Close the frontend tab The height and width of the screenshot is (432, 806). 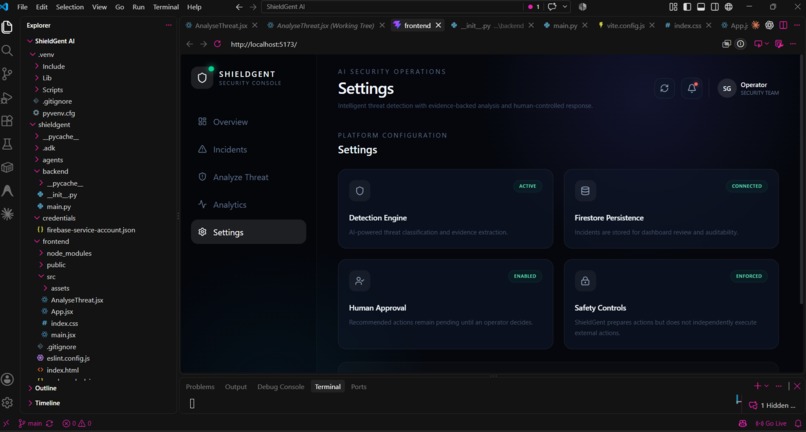click(438, 25)
